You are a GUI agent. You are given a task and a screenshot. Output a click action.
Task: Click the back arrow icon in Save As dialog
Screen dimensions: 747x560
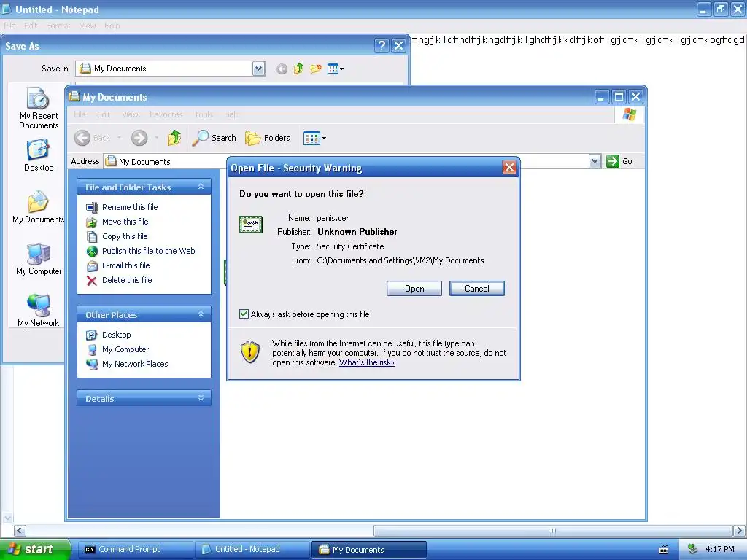pyautogui.click(x=282, y=69)
